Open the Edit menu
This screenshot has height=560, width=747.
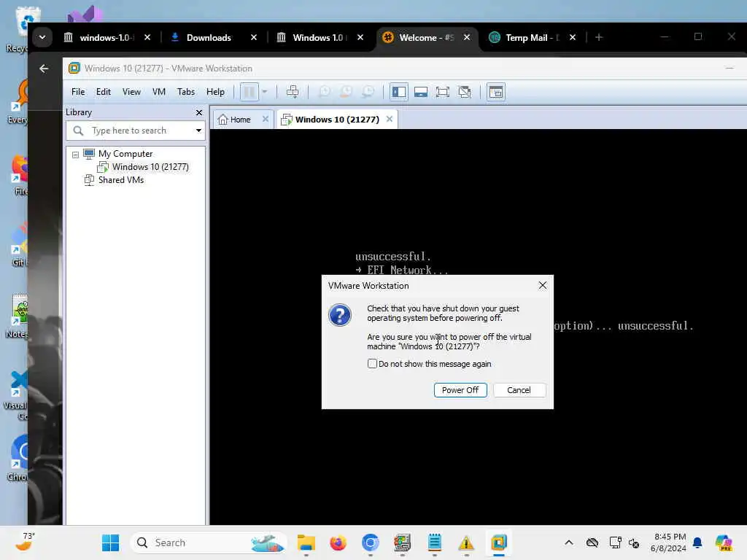pyautogui.click(x=104, y=92)
